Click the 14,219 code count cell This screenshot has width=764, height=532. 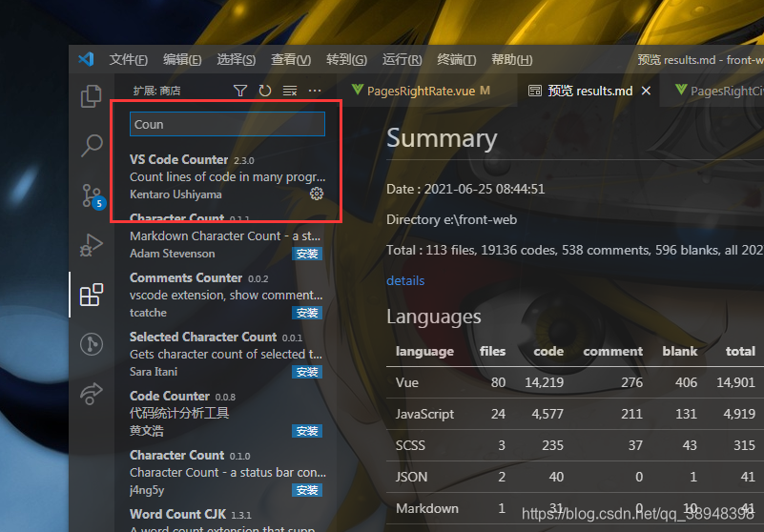[545, 382]
